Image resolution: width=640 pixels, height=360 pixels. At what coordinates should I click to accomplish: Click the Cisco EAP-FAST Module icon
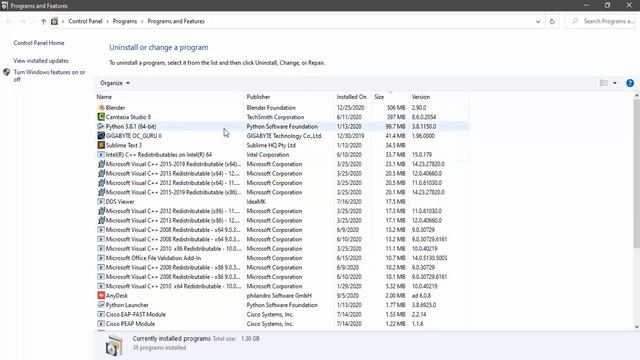pyautogui.click(x=101, y=314)
